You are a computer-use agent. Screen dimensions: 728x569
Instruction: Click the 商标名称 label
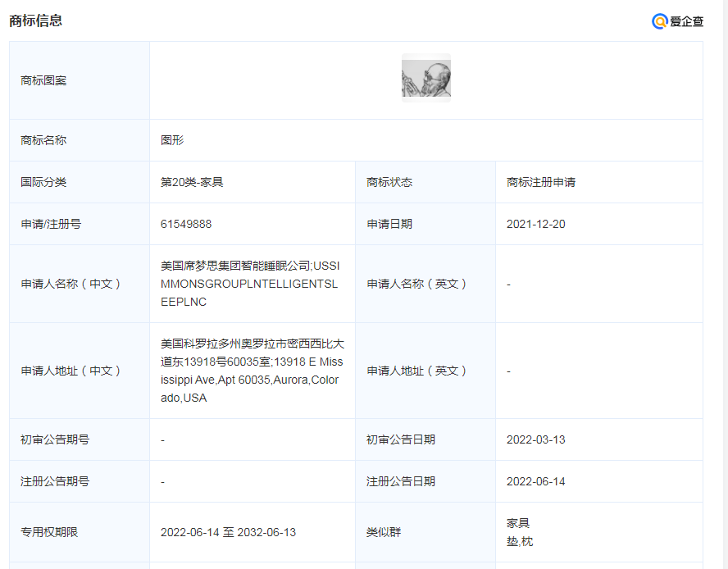point(43,140)
